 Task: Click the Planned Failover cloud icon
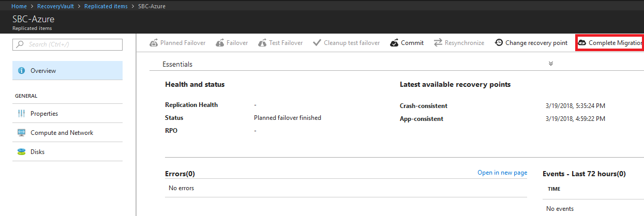click(154, 43)
